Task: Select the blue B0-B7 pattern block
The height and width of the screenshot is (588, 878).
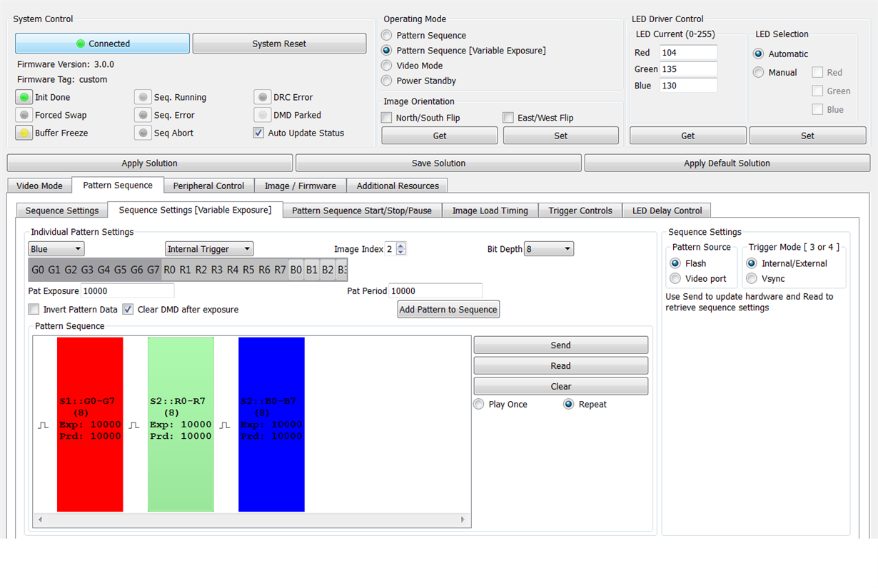Action: tap(271, 425)
